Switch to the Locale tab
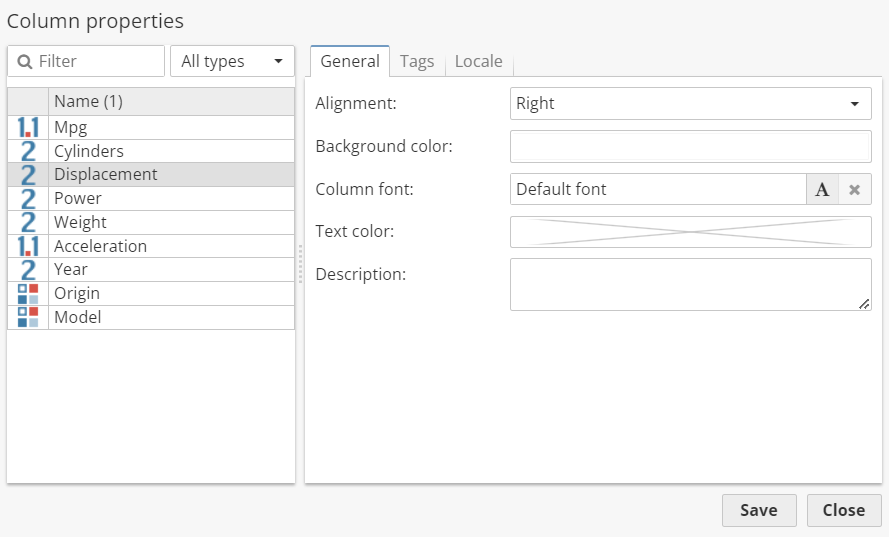This screenshot has height=537, width=889. tap(479, 61)
